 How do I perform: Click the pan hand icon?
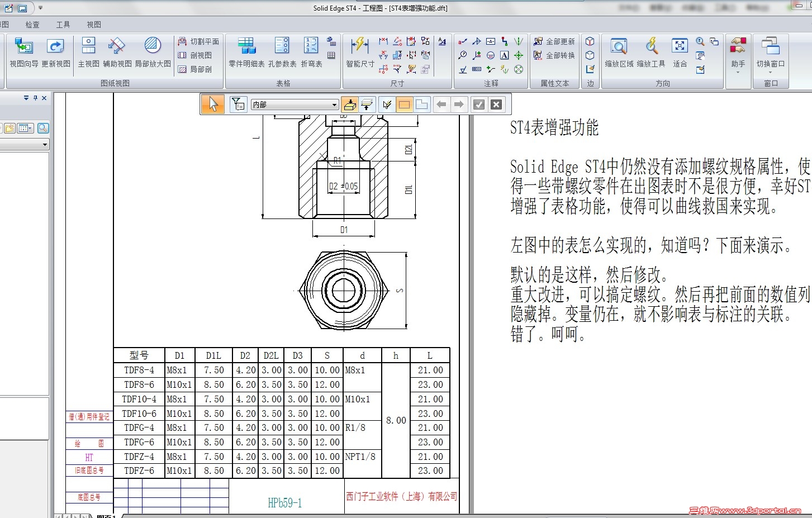[701, 55]
